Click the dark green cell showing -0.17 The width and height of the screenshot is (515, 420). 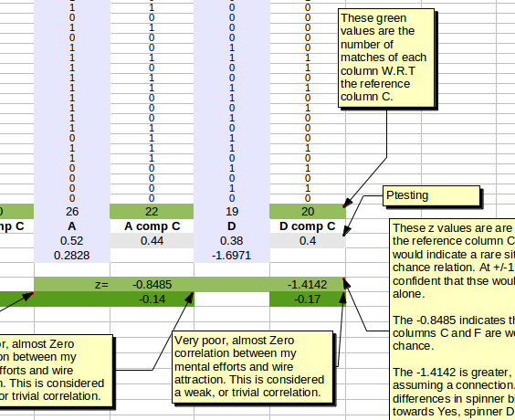[308, 299]
